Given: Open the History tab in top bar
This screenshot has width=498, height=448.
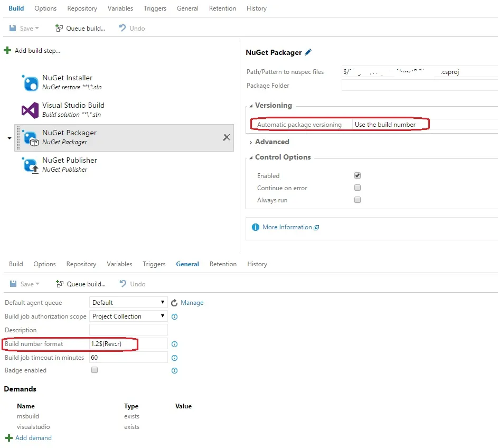Looking at the screenshot, I should click(256, 8).
